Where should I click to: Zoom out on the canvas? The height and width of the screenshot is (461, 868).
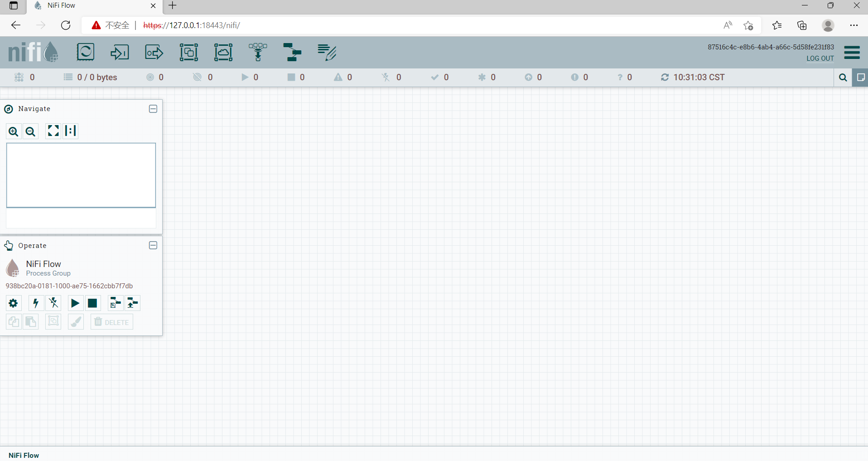click(30, 131)
